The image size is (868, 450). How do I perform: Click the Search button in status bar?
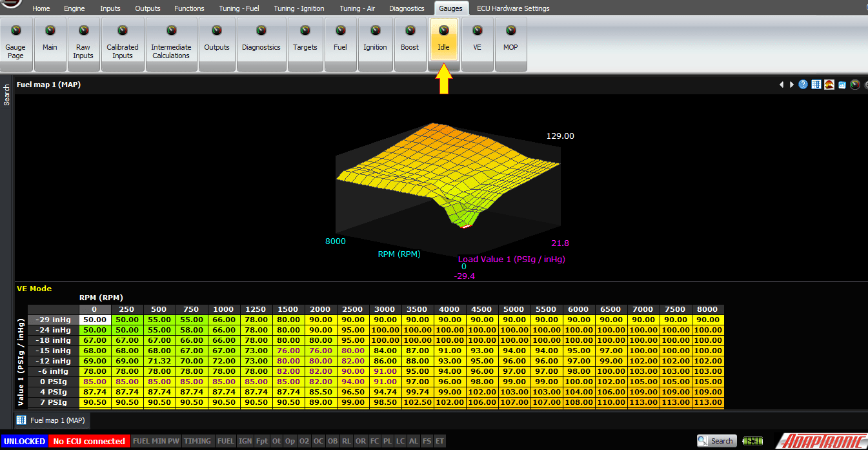pos(716,440)
